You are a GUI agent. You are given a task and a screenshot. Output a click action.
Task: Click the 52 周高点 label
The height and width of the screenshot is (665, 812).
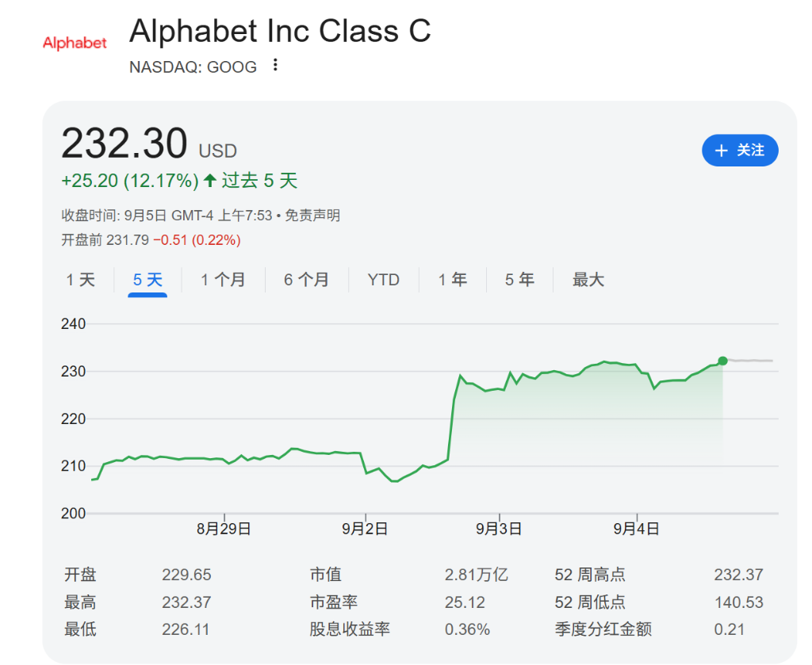coord(590,575)
